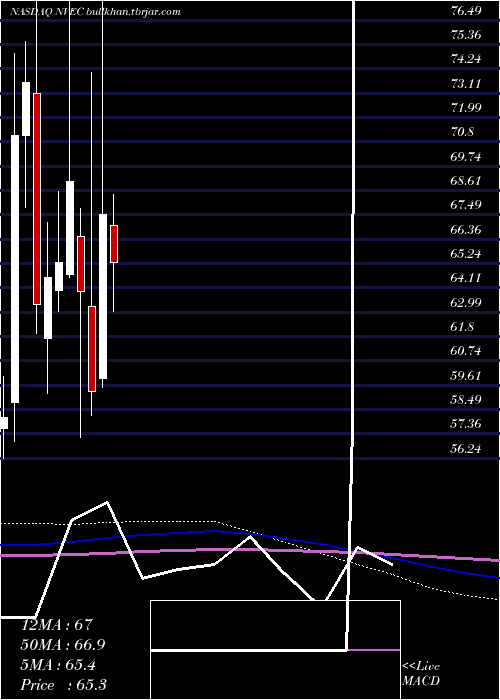
Task: Click the last red candlestick on the chart
Action: tap(114, 244)
